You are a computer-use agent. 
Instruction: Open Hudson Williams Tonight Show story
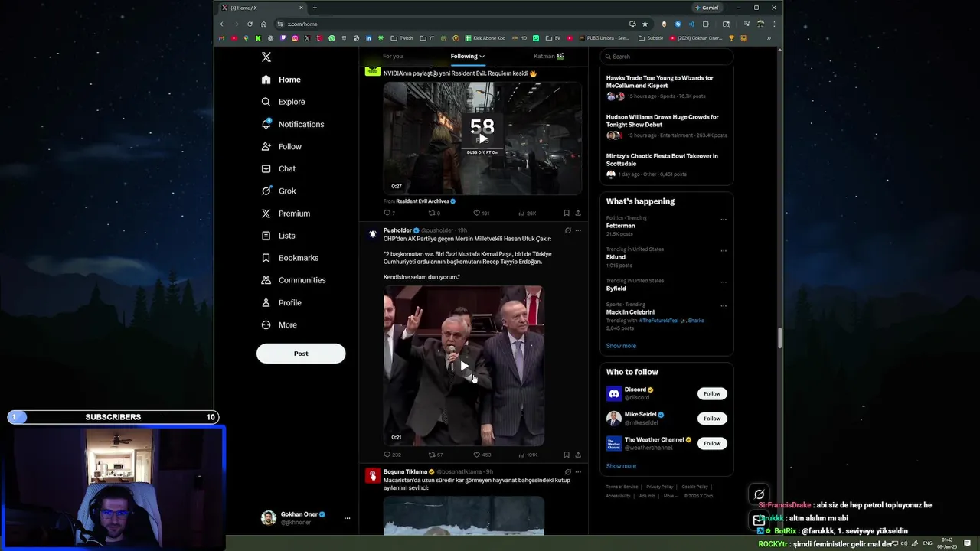666,126
